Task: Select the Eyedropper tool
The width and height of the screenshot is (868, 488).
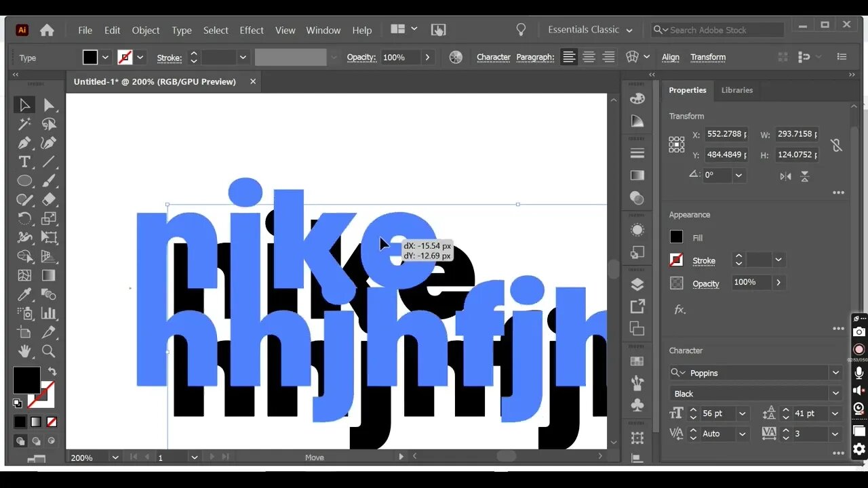Action: tap(24, 294)
